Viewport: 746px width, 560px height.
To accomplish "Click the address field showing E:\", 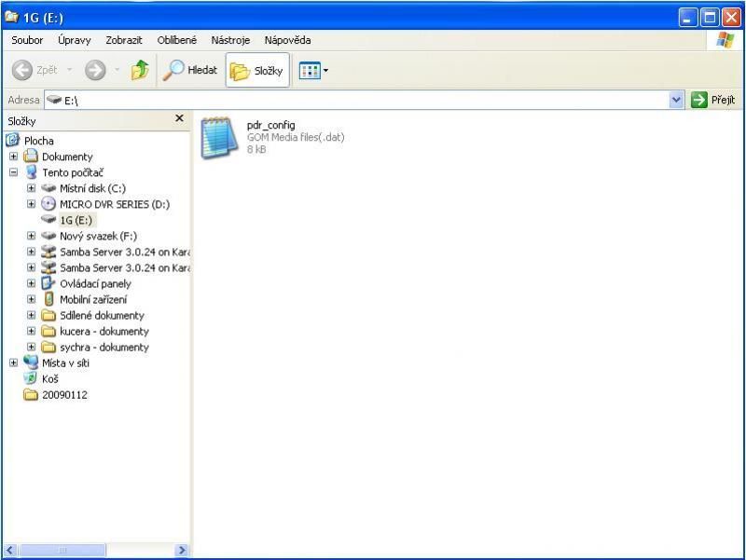I will pos(364,100).
